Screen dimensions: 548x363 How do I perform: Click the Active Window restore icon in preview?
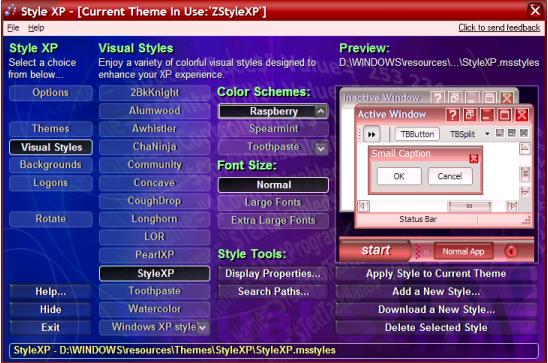470,115
